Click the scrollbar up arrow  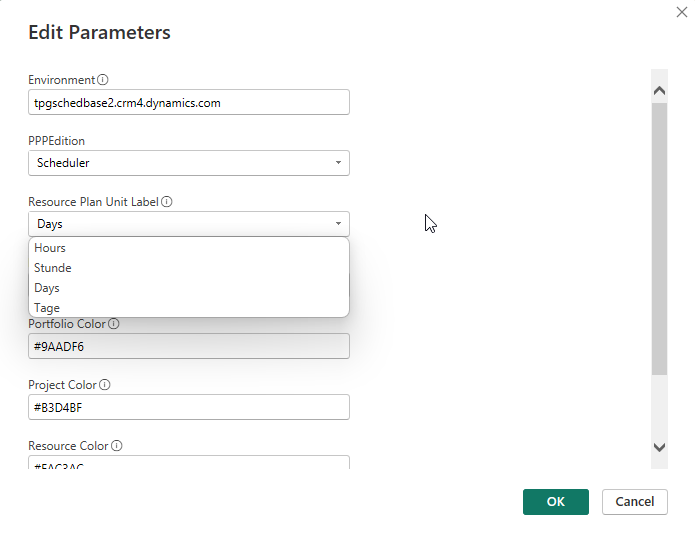coord(659,91)
